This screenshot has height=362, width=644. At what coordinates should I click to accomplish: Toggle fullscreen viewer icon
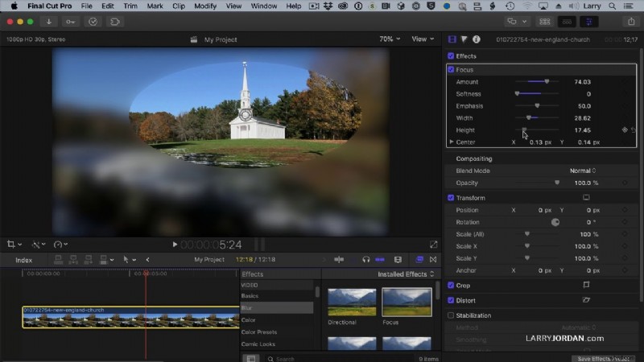click(x=434, y=244)
